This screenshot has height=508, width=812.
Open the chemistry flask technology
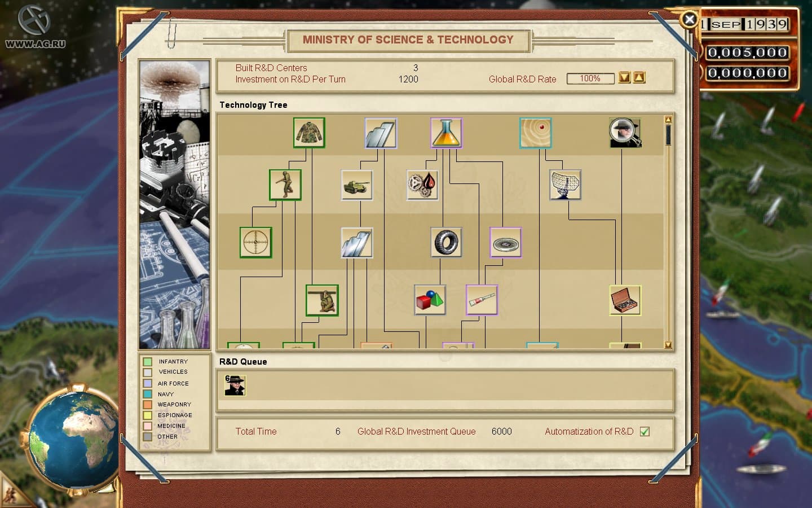446,133
